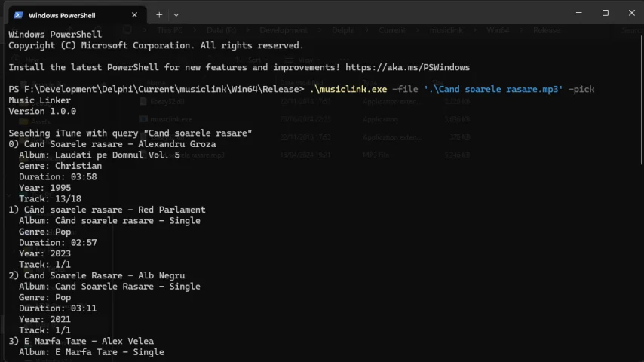The image size is (644, 362).
Task: Click the .\musiclink.exe command text
Action: click(348, 89)
